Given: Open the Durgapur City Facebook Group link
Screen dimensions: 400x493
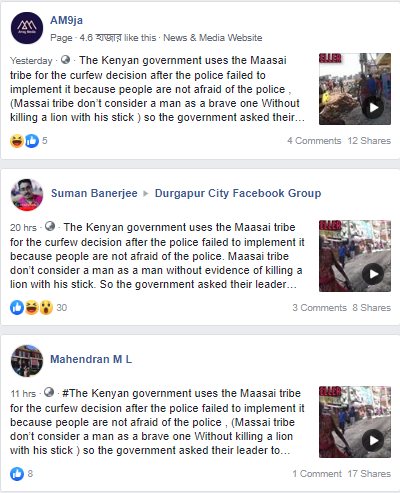Looking at the screenshot, I should [x=238, y=193].
